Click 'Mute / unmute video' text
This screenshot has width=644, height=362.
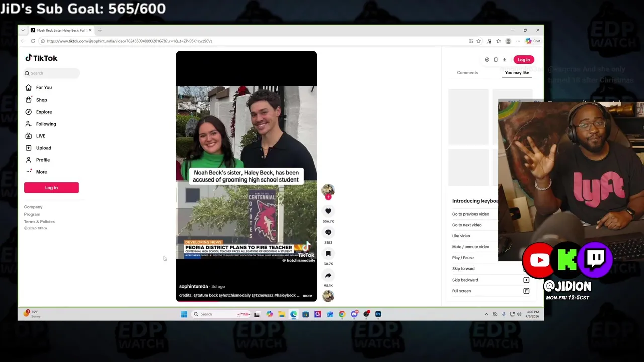click(470, 247)
